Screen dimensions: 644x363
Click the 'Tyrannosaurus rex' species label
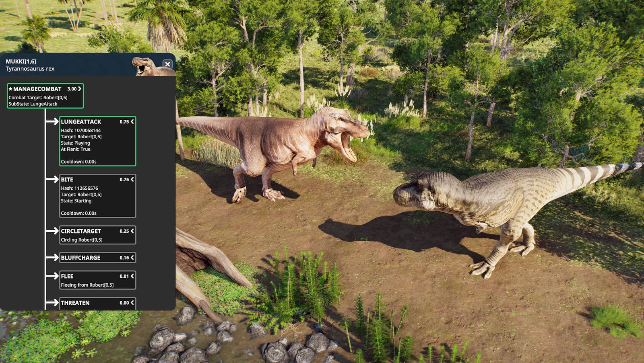pos(30,69)
